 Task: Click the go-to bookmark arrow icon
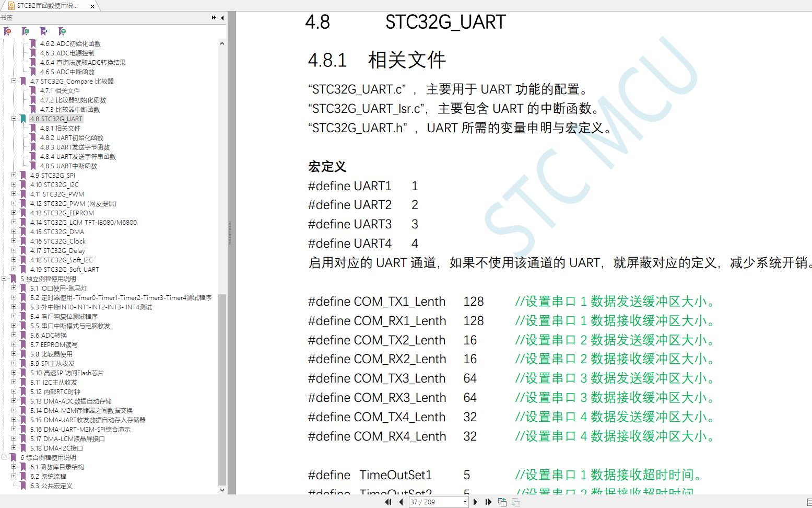(x=44, y=31)
